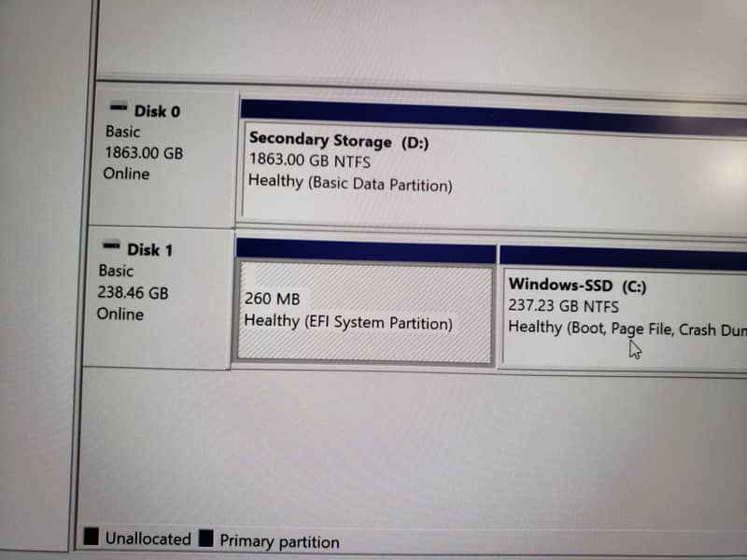This screenshot has height=560, width=747.
Task: Click the blue bar above Secondary Storage
Action: (x=486, y=114)
